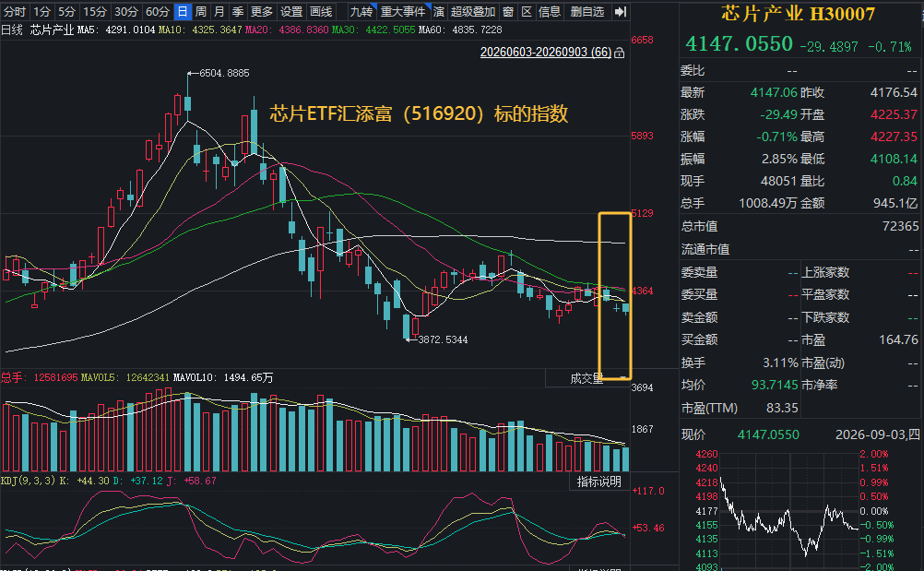Click the intraday mini line chart
Screen dimensions: 924x571
(789, 511)
